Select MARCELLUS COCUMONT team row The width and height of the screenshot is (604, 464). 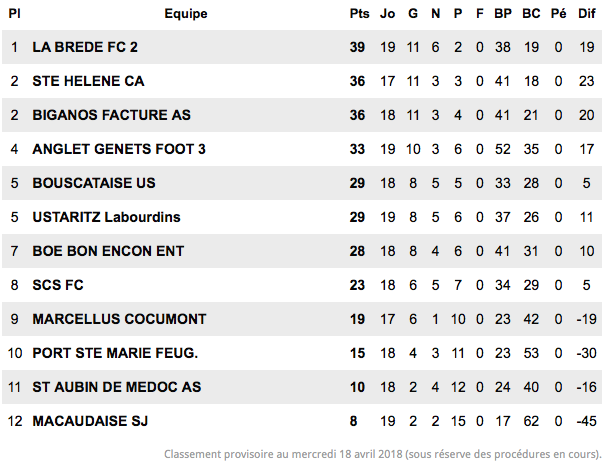(302, 319)
